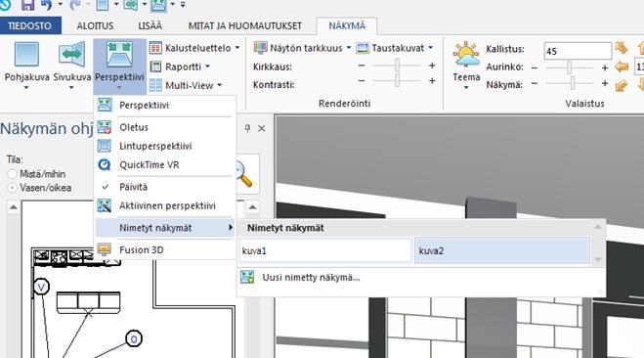Select the named view kuva2
The height and width of the screenshot is (358, 644).
[502, 250]
